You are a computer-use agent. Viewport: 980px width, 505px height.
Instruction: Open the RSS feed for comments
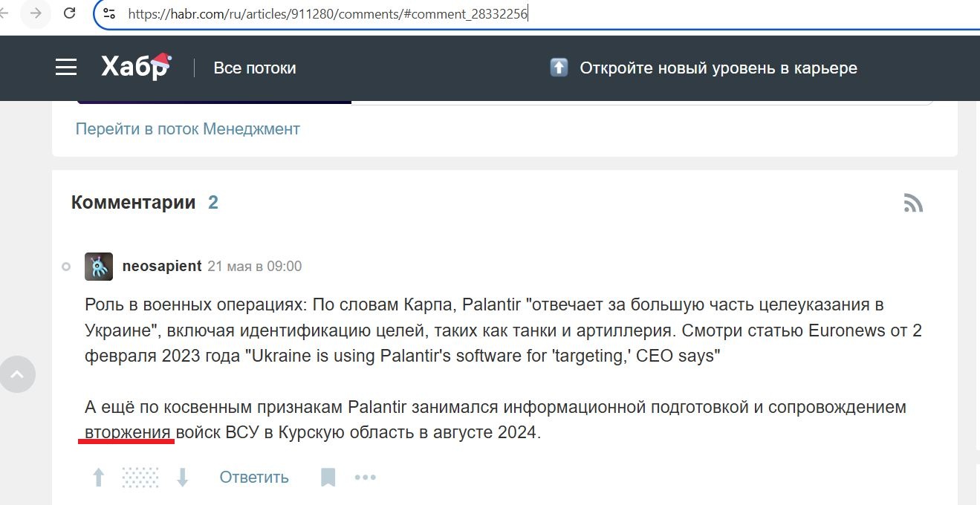click(x=913, y=202)
